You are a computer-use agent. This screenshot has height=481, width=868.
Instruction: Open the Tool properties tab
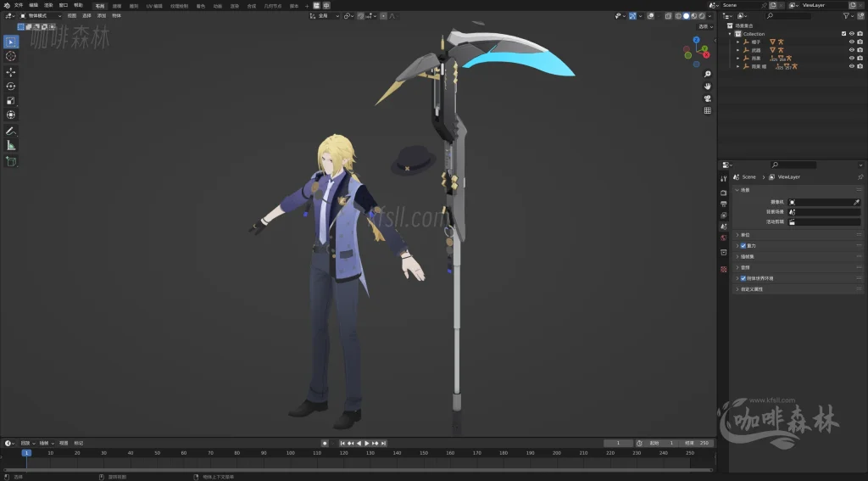[724, 178]
